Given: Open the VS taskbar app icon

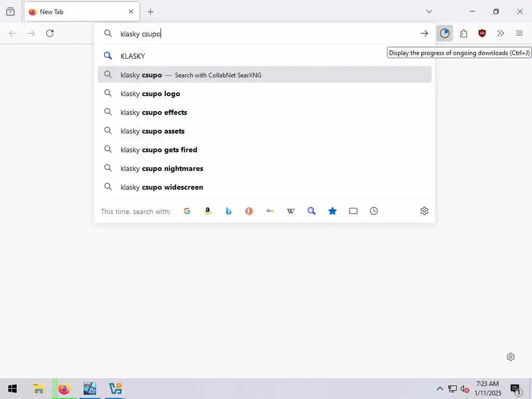Looking at the screenshot, I should (115, 389).
